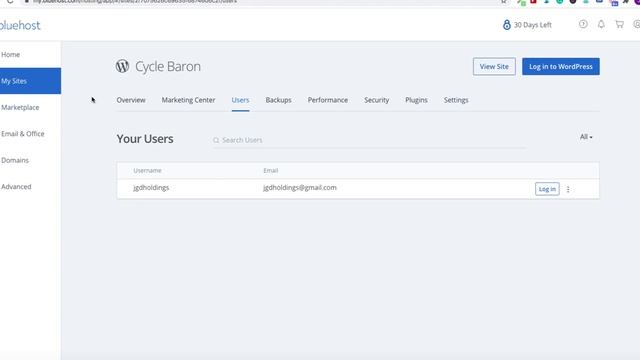Image resolution: width=640 pixels, height=360 pixels.
Task: Click the jgdholdings@gmail.com email cell
Action: pos(300,188)
